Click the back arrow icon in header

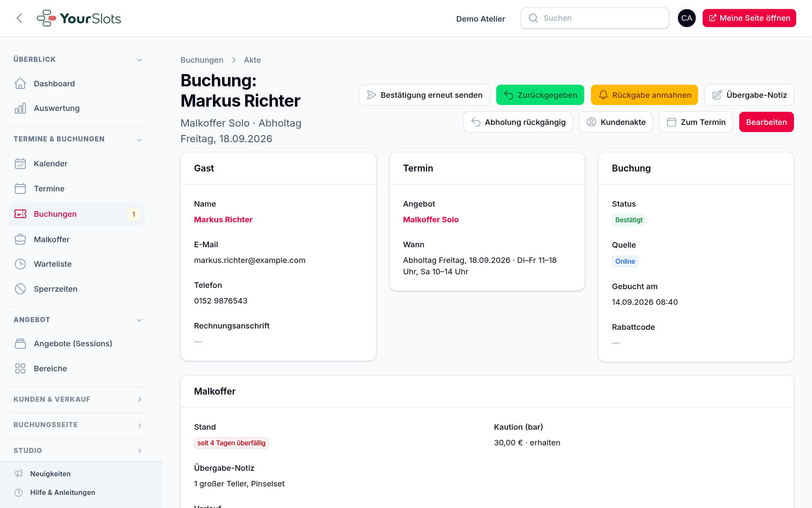(19, 18)
